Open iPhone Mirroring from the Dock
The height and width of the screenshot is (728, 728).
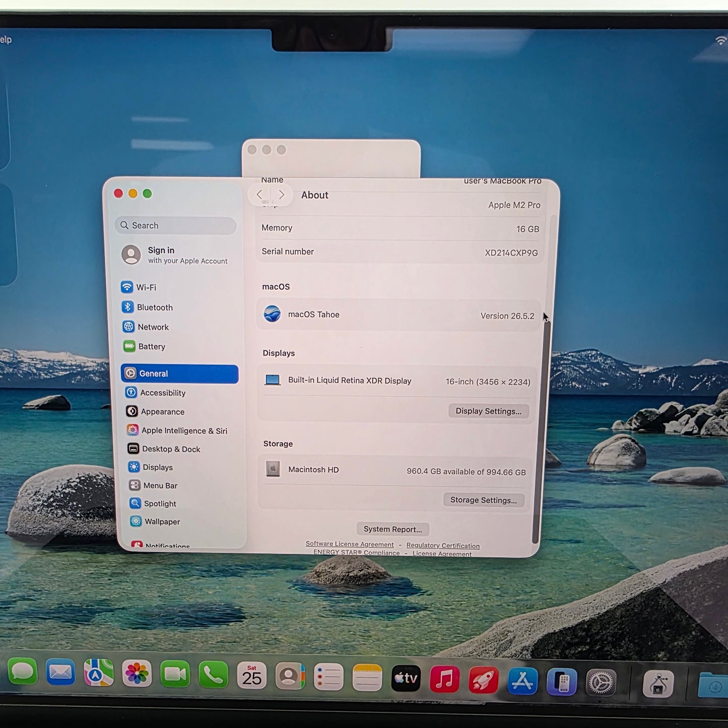click(561, 682)
